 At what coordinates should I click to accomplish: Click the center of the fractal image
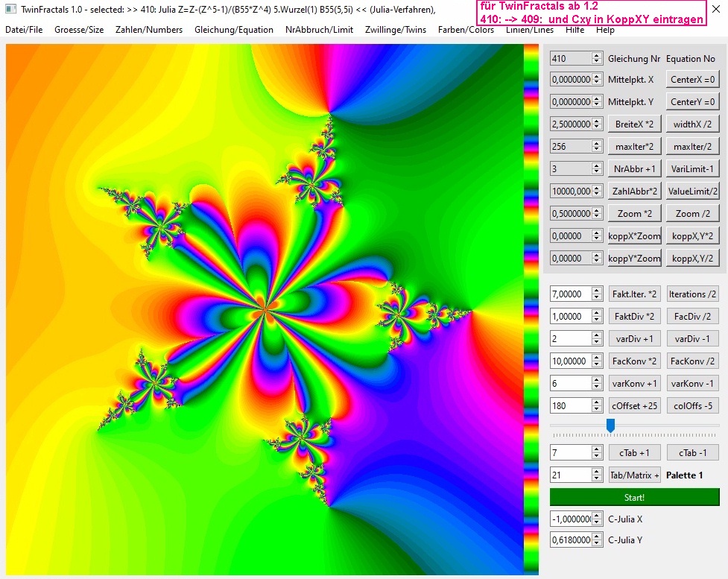(265, 310)
